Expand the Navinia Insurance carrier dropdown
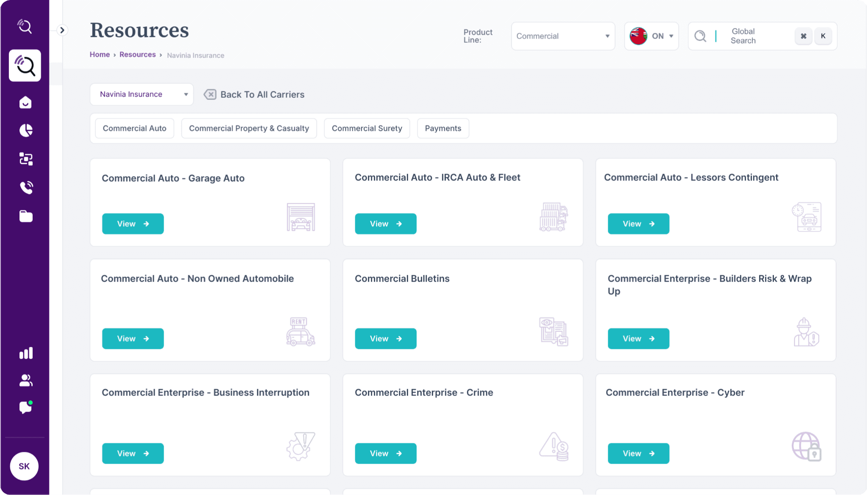Viewport: 868px width, 495px height. tap(142, 94)
